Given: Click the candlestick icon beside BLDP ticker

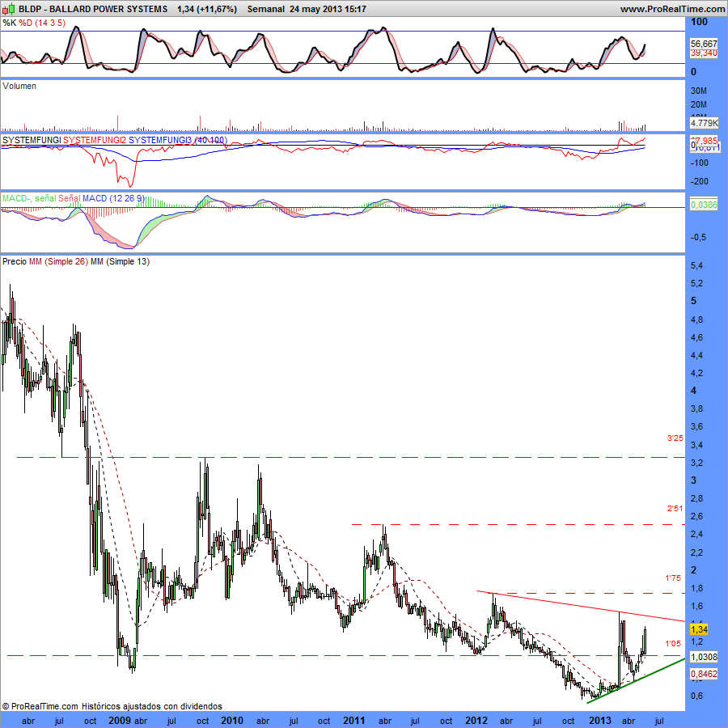Looking at the screenshot, I should point(9,8).
